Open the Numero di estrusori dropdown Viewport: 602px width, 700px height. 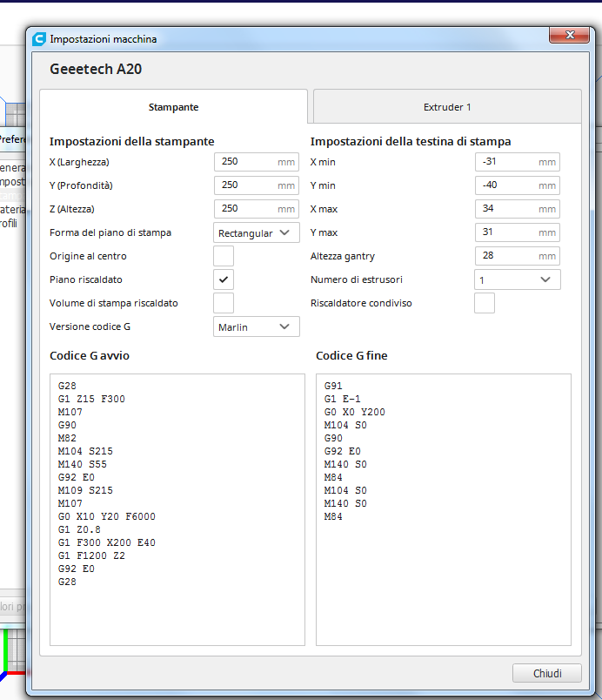tap(518, 279)
